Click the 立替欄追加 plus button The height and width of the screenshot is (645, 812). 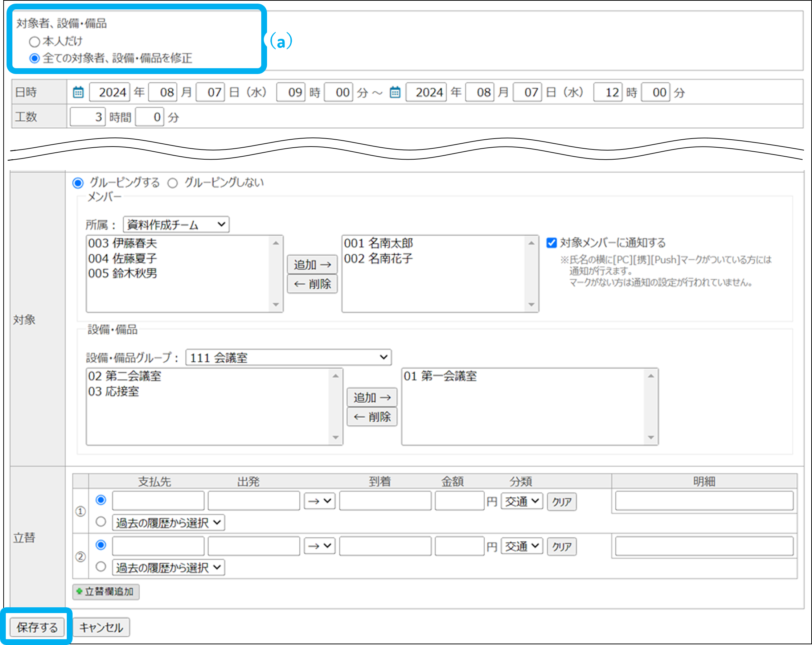(x=106, y=592)
